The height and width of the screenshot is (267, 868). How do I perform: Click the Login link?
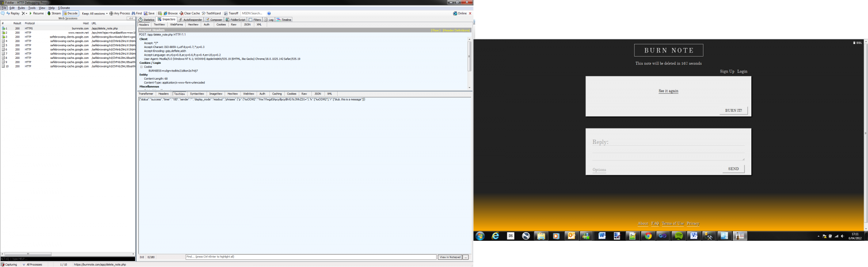pos(742,72)
